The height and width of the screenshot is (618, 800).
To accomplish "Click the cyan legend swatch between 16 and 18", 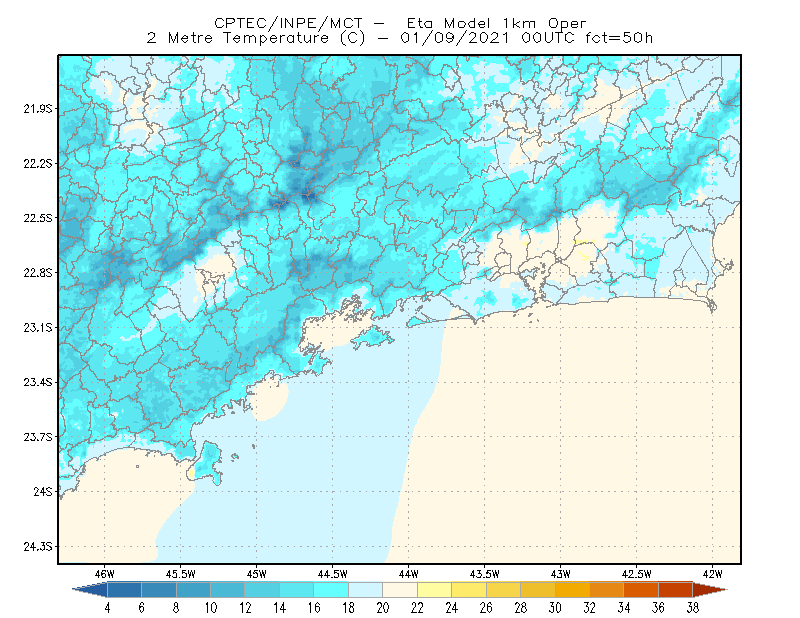I will pos(331,590).
